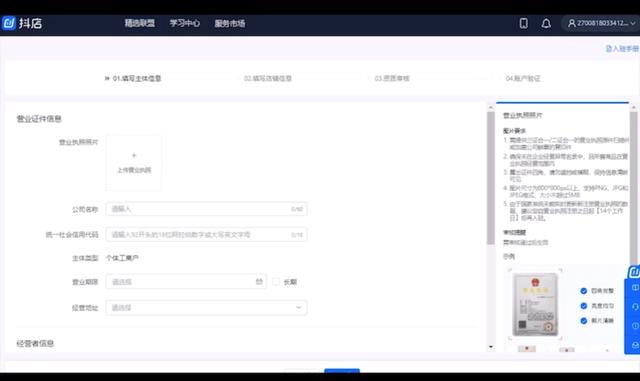Click the blue button at page bottom
Image resolution: width=640 pixels, height=381 pixels.
[x=342, y=371]
